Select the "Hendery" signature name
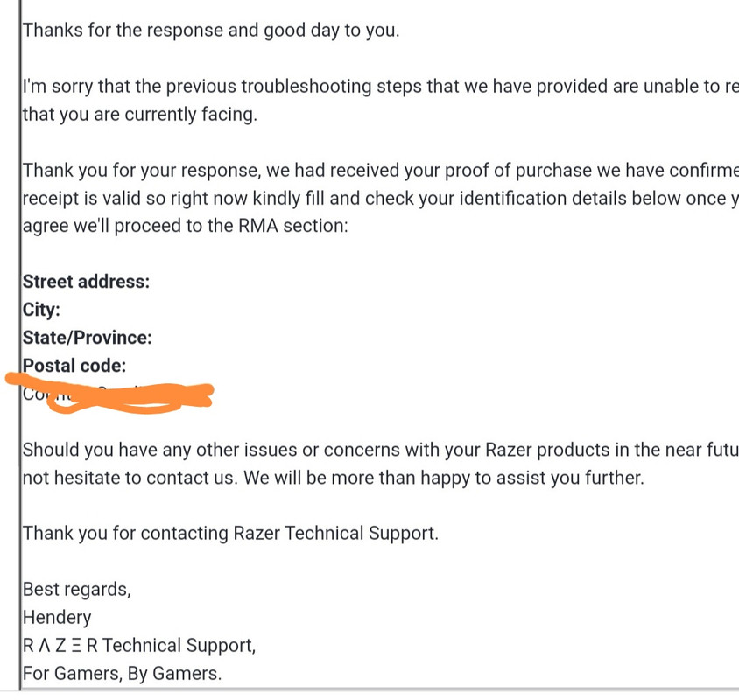739x700 pixels. tap(57, 618)
